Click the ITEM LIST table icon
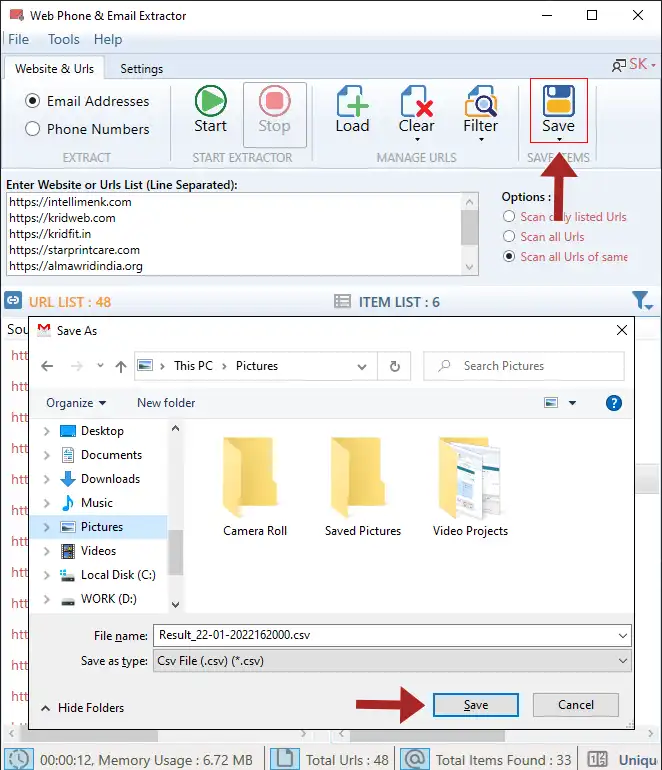The image size is (662, 770). [x=342, y=301]
